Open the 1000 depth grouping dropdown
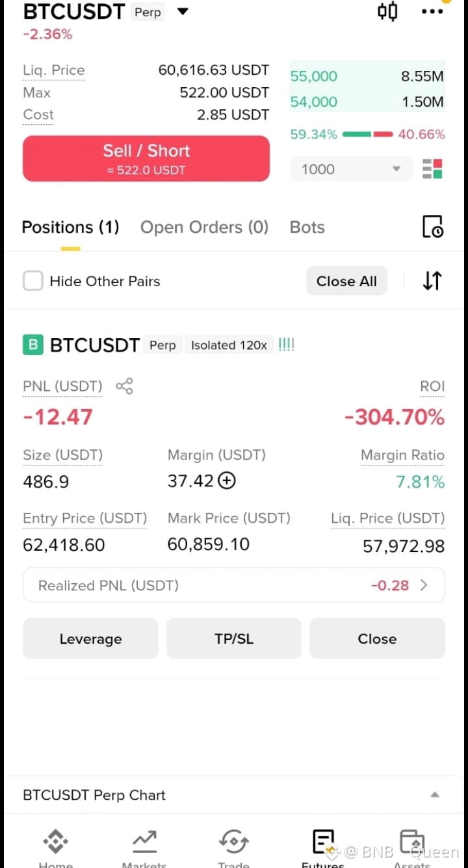The width and height of the screenshot is (468, 868). click(x=351, y=169)
